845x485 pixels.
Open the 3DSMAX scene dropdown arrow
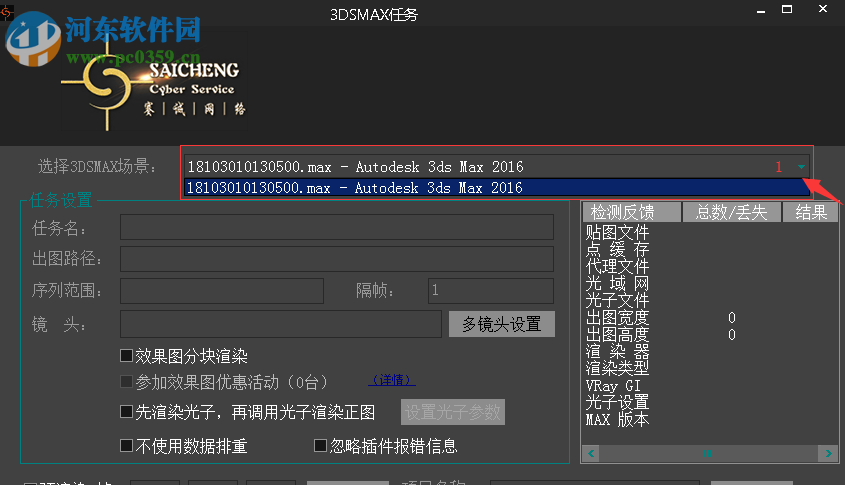point(801,167)
